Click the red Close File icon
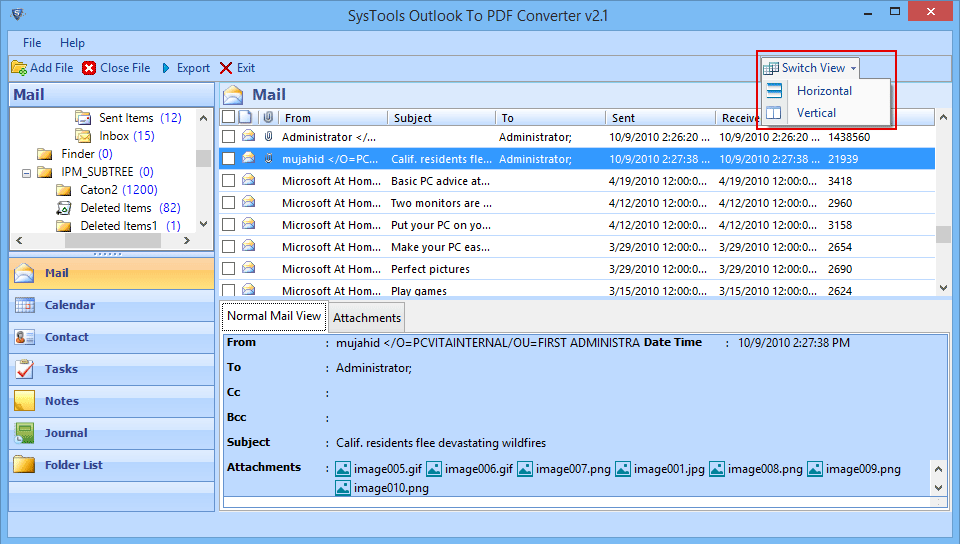Screen dimensions: 960x544 point(89,68)
